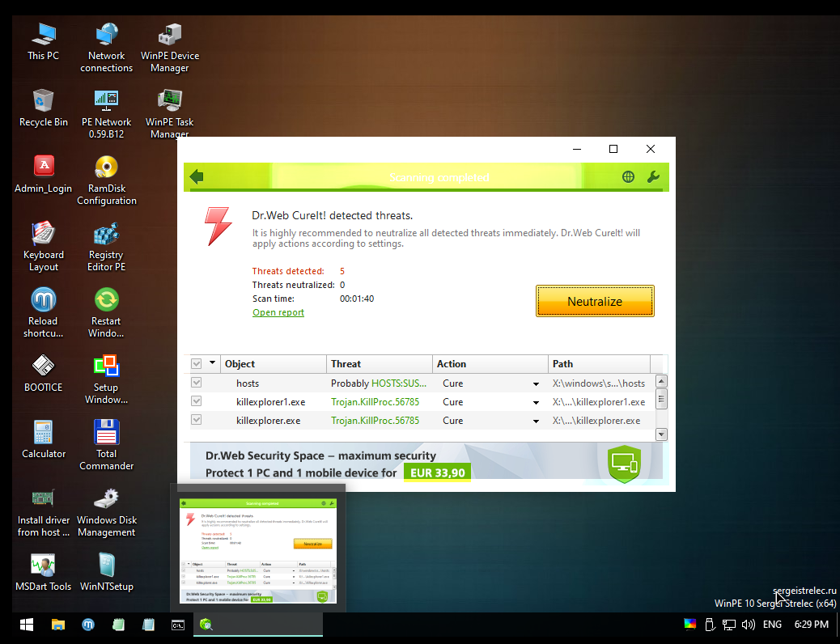Click the 6:29 PM clock
This screenshot has height=644, width=840.
812,625
